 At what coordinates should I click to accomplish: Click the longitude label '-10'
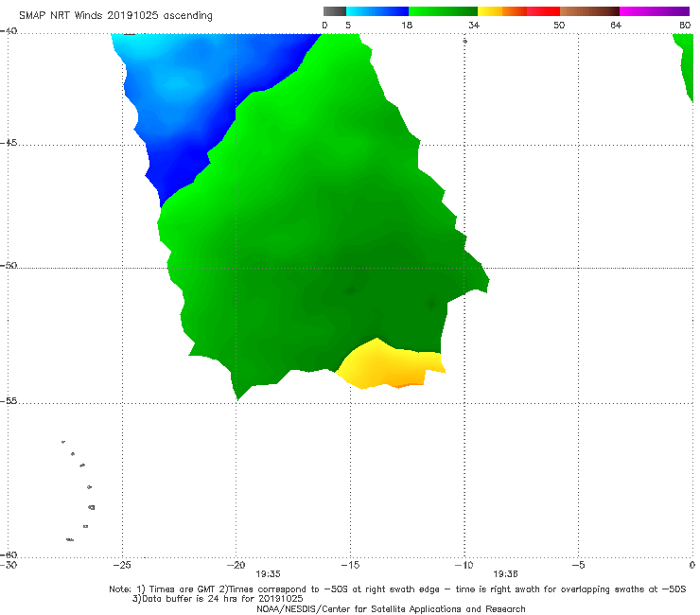[x=464, y=565]
